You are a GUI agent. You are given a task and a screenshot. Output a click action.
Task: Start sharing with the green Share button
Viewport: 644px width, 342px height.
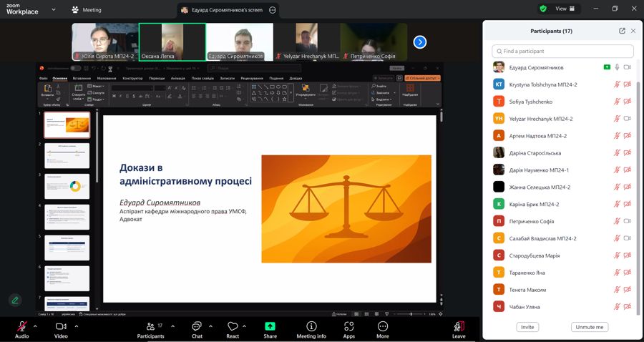pyautogui.click(x=270, y=329)
